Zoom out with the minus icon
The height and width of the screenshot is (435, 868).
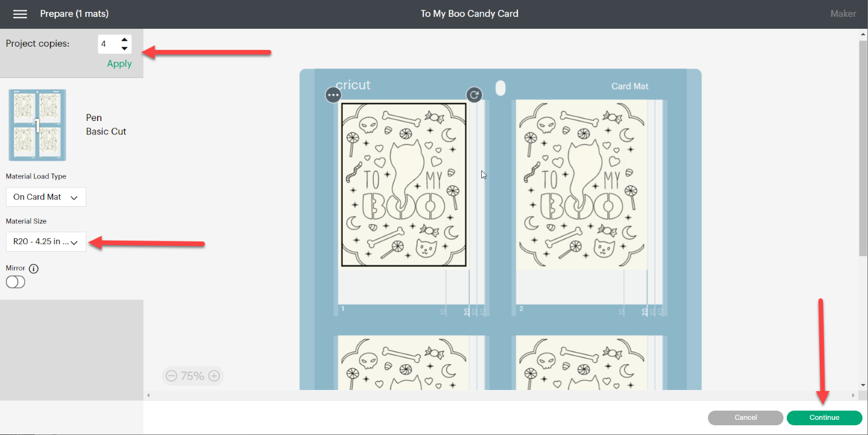pyautogui.click(x=171, y=376)
